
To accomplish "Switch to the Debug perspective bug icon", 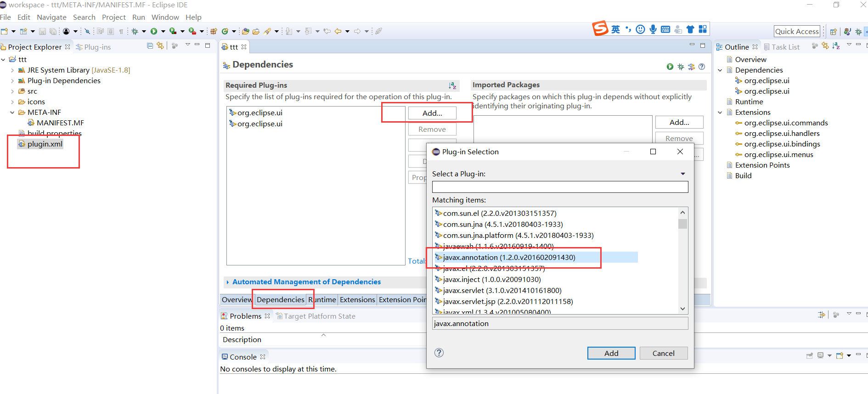I will pos(858,32).
